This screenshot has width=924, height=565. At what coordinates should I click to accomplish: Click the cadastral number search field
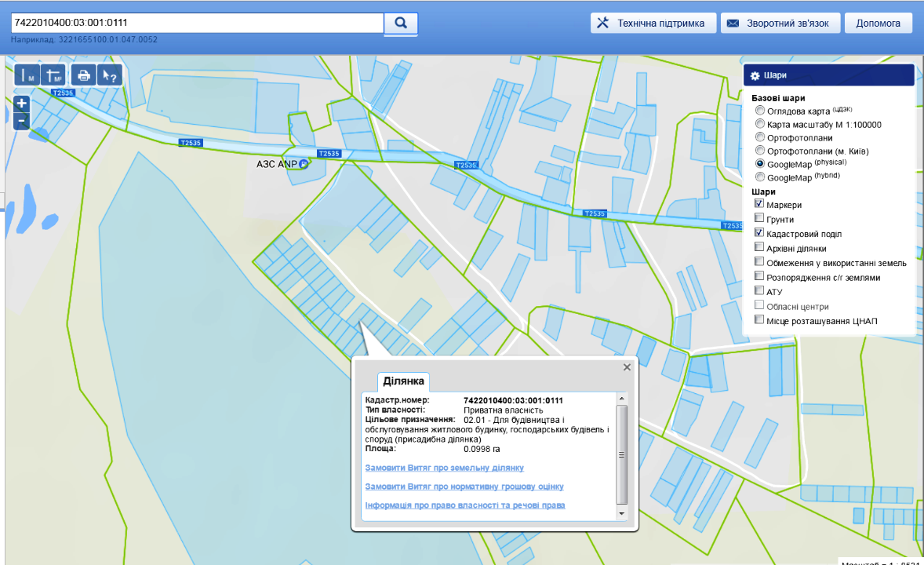click(x=198, y=23)
